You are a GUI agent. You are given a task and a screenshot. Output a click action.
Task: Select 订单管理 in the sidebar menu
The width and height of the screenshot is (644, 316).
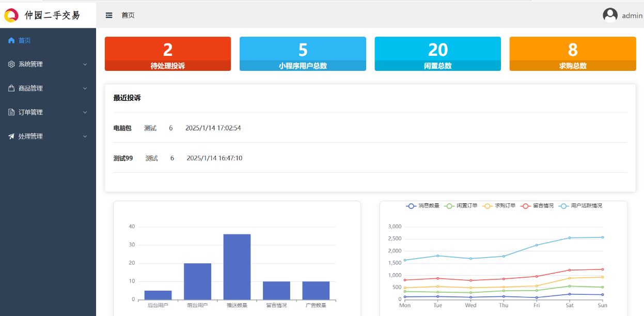pyautogui.click(x=30, y=112)
